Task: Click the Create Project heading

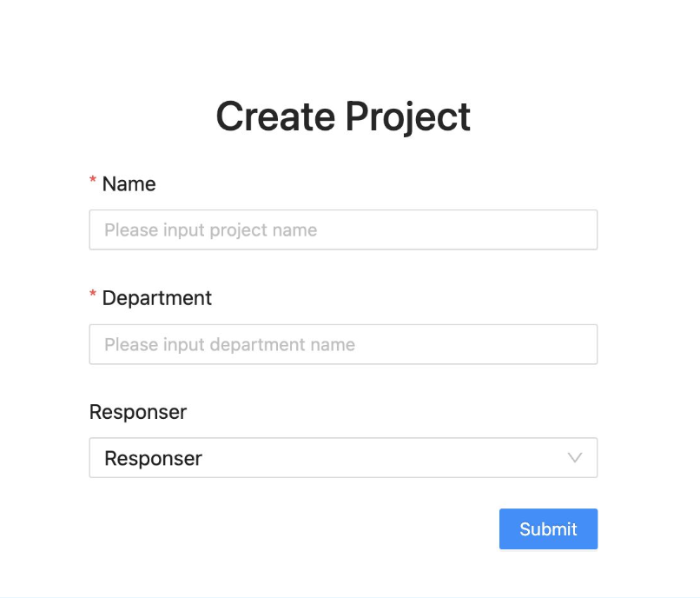Action: 343,116
